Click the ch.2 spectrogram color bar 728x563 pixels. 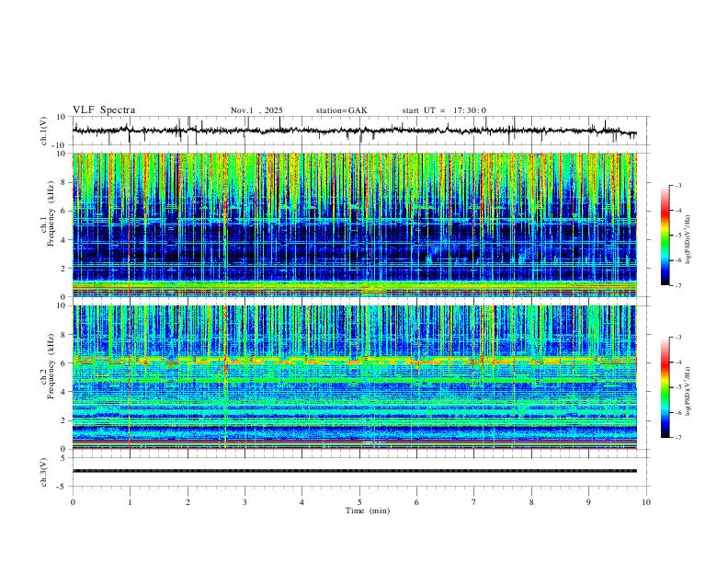point(665,387)
